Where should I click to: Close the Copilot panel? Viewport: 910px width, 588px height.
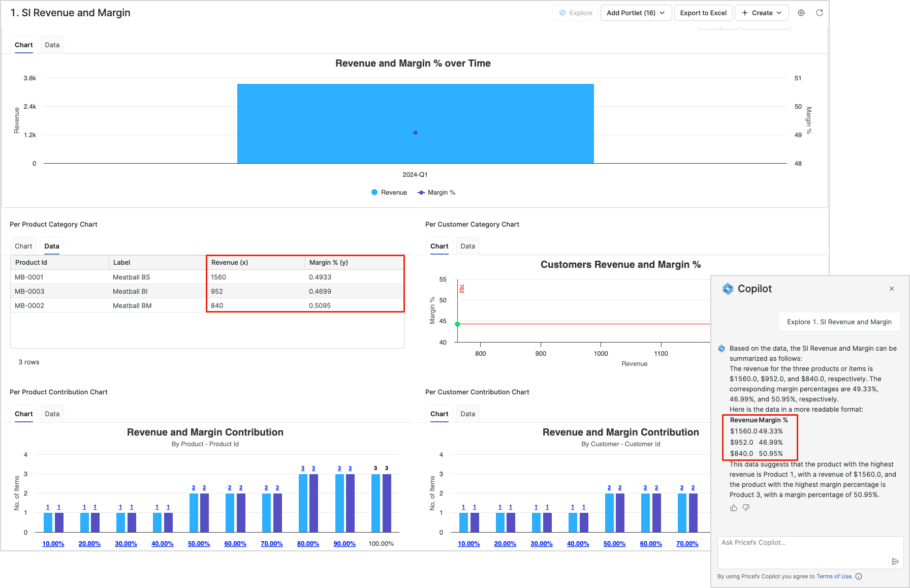pos(892,289)
